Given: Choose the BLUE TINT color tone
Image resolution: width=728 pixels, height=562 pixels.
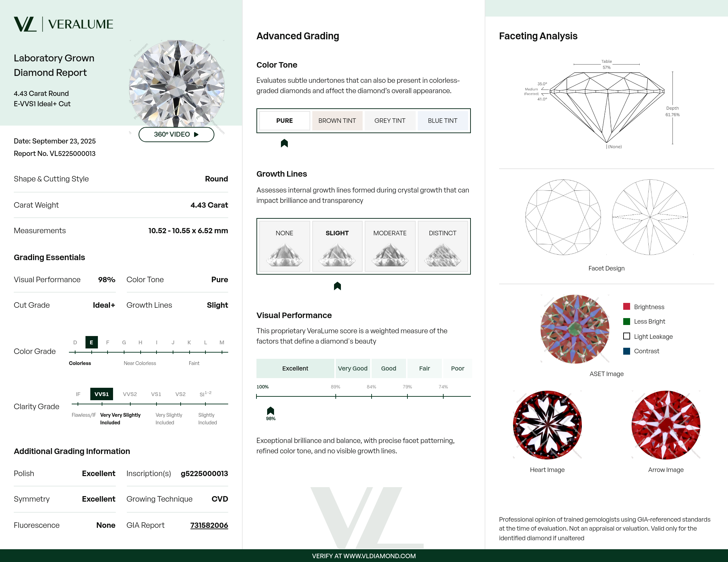Looking at the screenshot, I should pyautogui.click(x=443, y=121).
